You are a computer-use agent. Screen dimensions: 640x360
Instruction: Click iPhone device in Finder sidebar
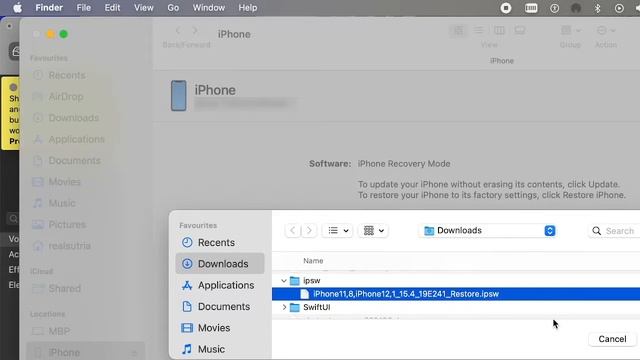(x=85, y=352)
